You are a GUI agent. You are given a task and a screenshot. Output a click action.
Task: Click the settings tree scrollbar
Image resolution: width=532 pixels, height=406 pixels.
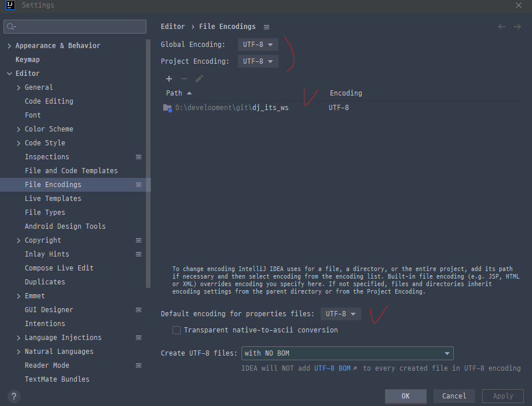coord(148,164)
